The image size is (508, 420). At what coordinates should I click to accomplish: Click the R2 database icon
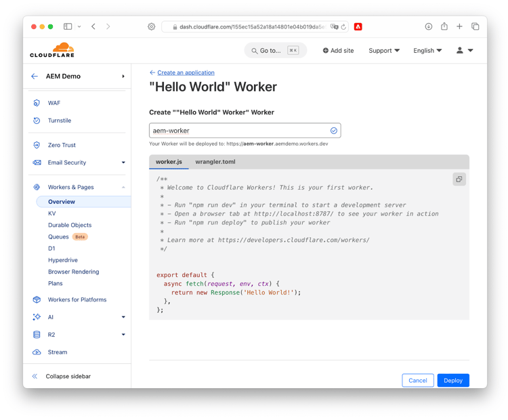coord(37,335)
